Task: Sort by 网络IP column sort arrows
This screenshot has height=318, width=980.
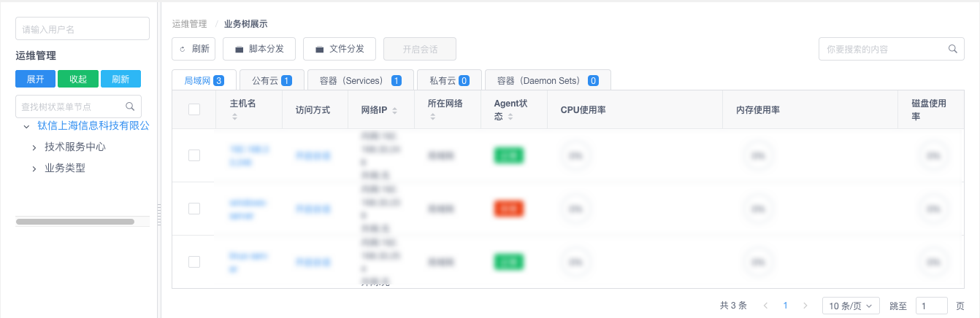Action: [x=394, y=111]
